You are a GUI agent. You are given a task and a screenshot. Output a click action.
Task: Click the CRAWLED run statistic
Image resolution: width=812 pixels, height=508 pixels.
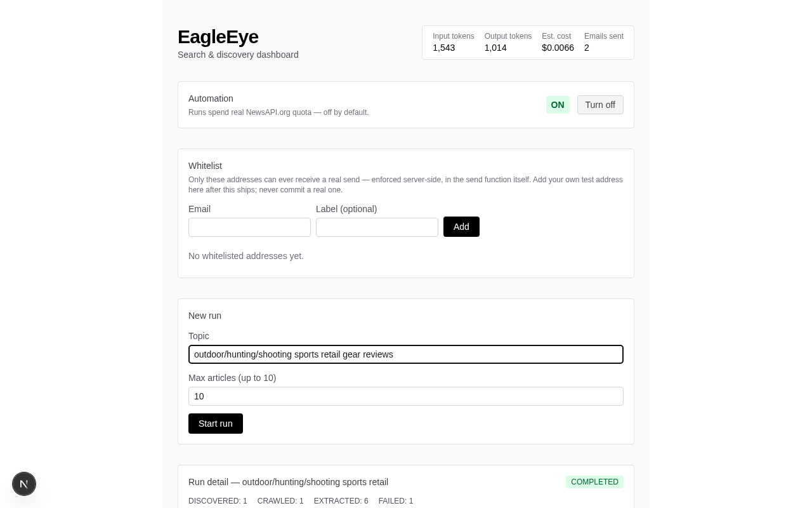(x=280, y=501)
